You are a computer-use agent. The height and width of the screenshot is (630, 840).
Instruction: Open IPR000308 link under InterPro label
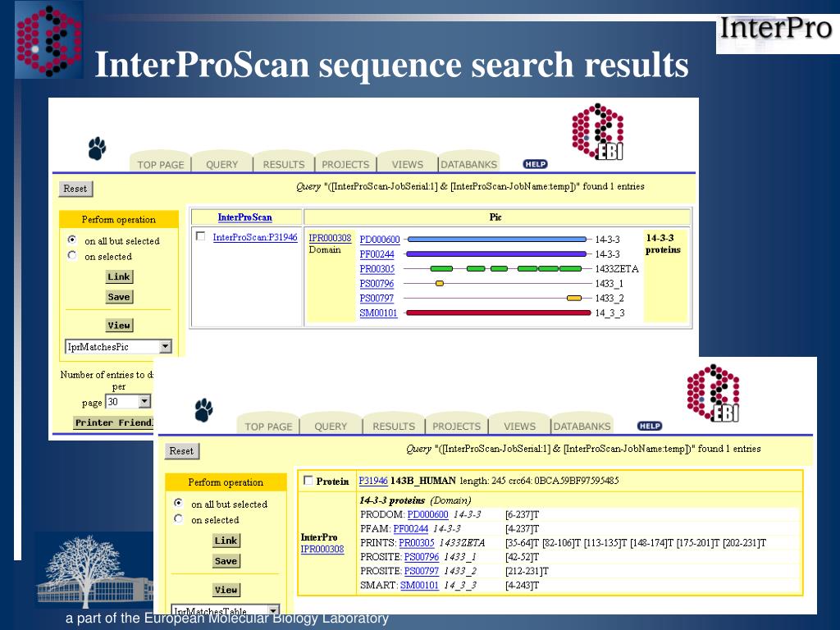[x=322, y=549]
